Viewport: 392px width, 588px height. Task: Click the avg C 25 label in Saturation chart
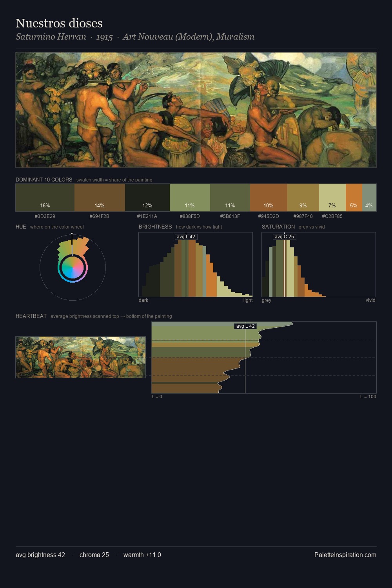point(284,237)
